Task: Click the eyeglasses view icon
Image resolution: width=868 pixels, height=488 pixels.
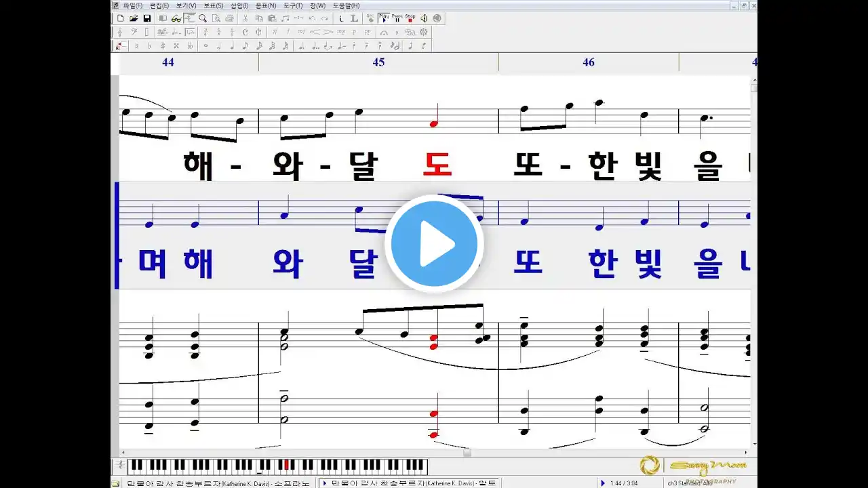Action: tap(176, 18)
